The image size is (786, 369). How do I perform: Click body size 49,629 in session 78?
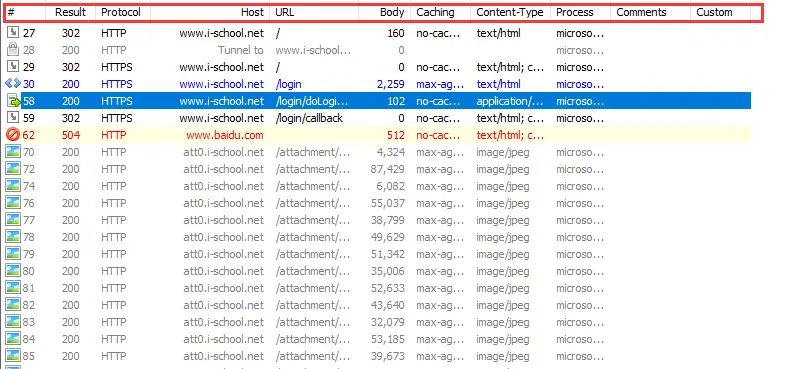tap(387, 237)
